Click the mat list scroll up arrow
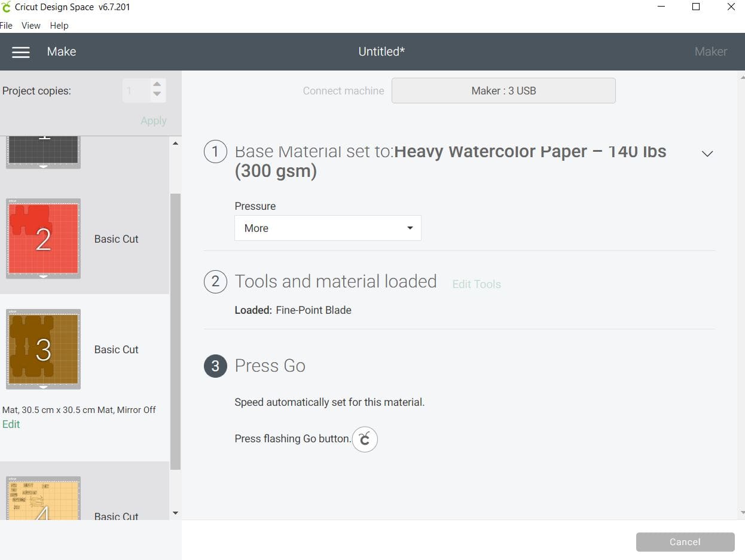Screen dimensions: 745x560 click(x=175, y=143)
